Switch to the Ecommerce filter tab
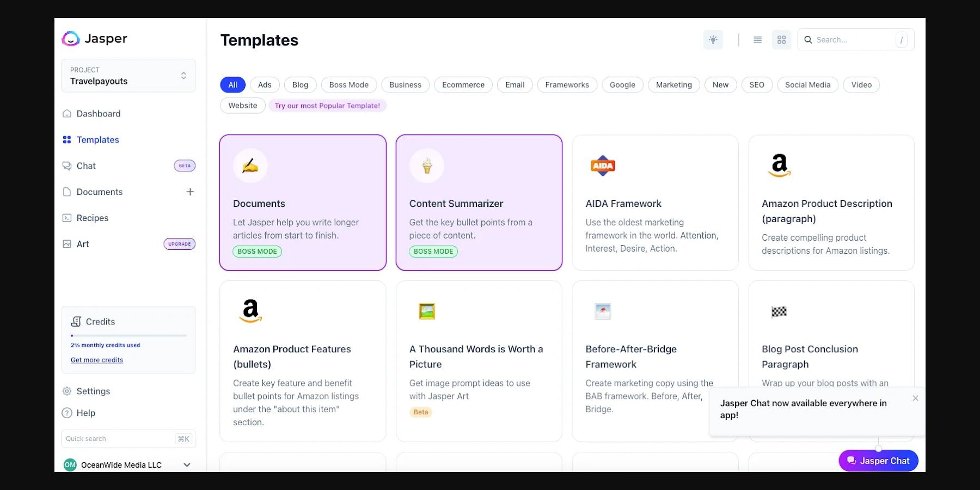 click(463, 84)
